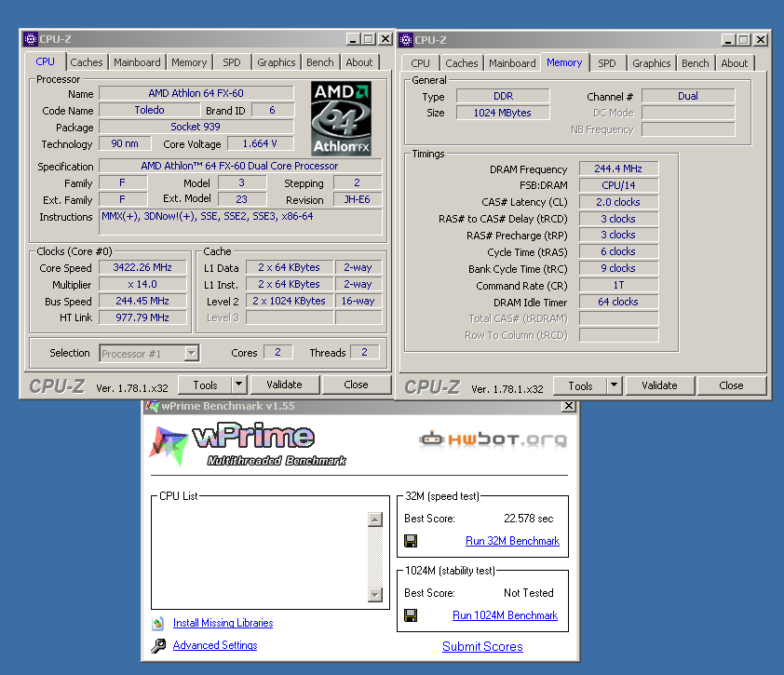Screen dimensions: 784x675
Task: Open Mainboard tab in right CPU-Z window
Action: (512, 63)
